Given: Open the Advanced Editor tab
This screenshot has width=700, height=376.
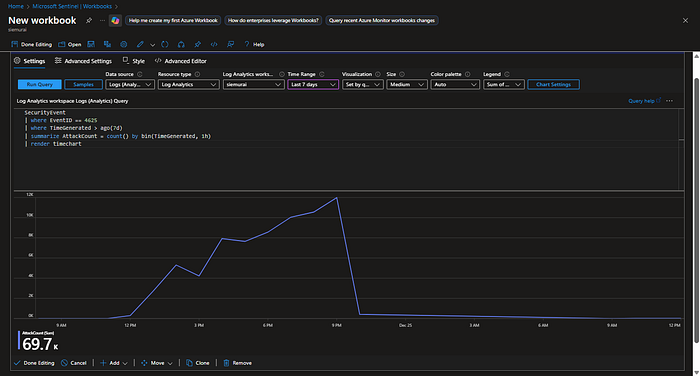Looking at the screenshot, I should (x=180, y=61).
